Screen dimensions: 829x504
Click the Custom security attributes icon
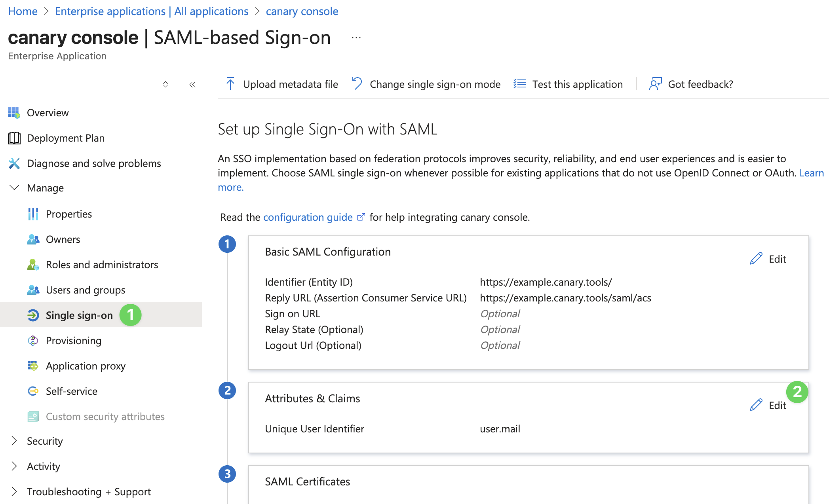pos(33,417)
